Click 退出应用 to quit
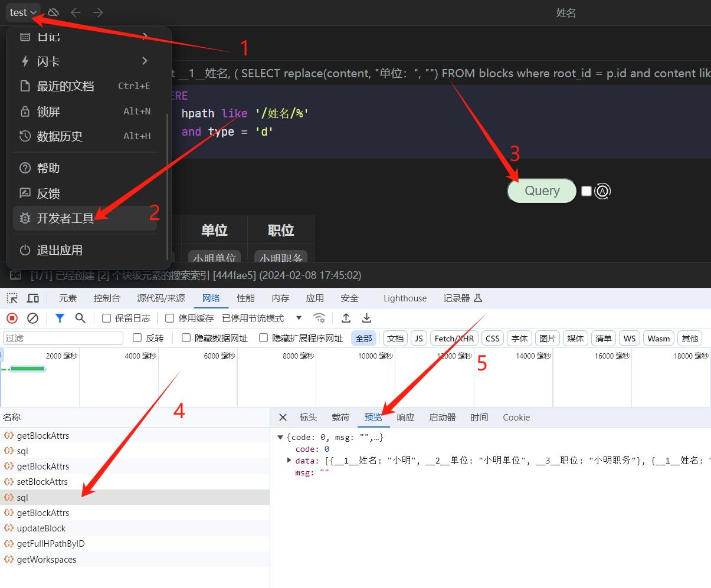Image resolution: width=711 pixels, height=588 pixels. pyautogui.click(x=85, y=250)
